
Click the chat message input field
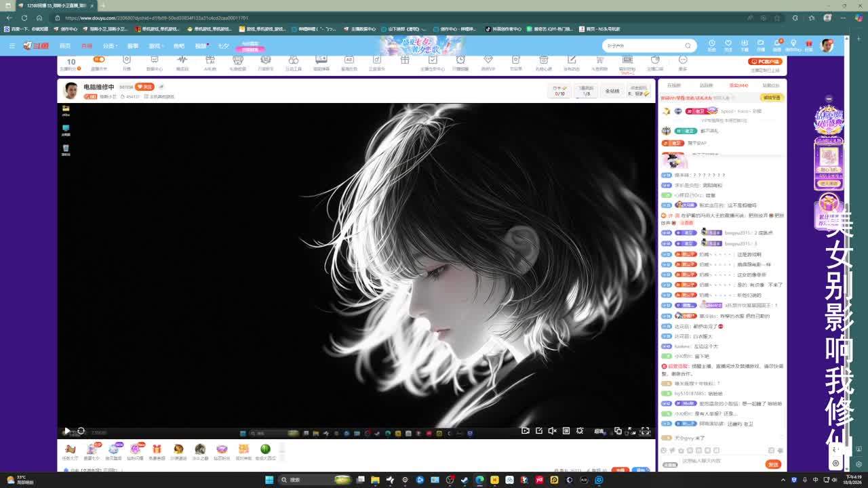pyautogui.click(x=722, y=461)
